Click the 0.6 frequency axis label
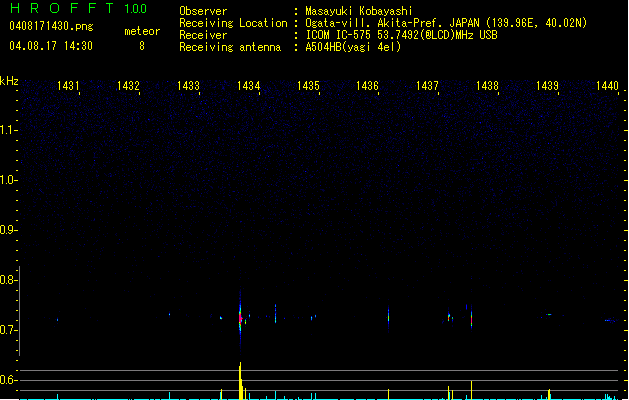This screenshot has height=400, width=629. pos(8,380)
